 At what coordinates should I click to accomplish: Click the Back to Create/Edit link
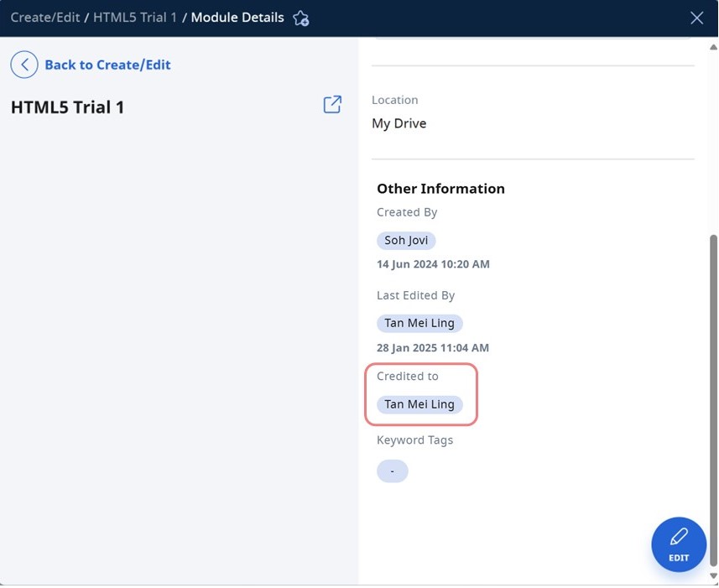click(x=107, y=65)
